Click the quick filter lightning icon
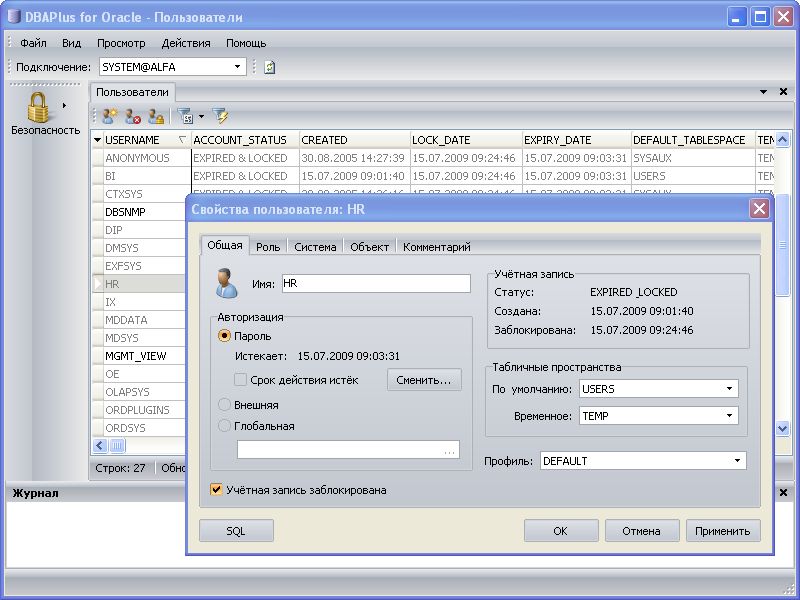The image size is (800, 600). (220, 116)
